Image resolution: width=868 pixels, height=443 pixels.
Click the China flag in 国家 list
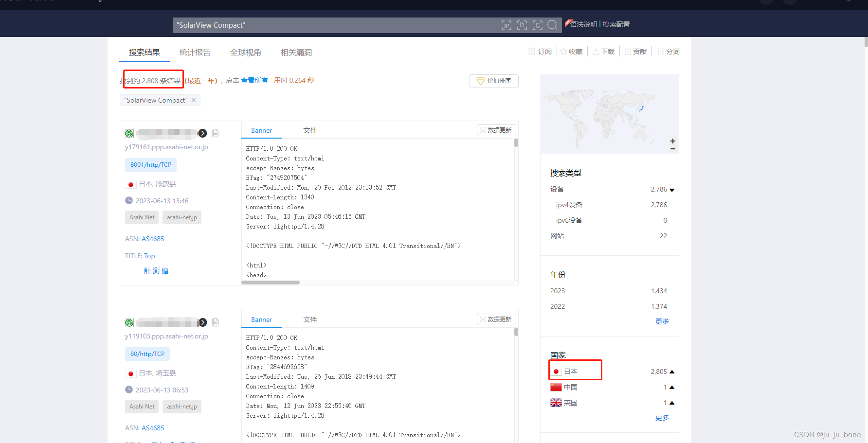coord(556,387)
